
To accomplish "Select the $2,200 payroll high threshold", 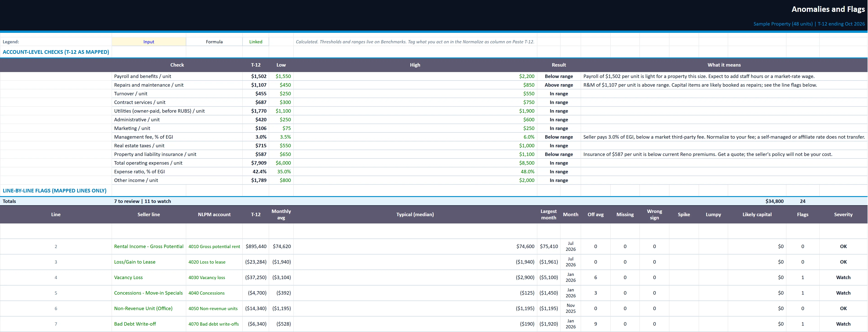I will click(x=527, y=76).
